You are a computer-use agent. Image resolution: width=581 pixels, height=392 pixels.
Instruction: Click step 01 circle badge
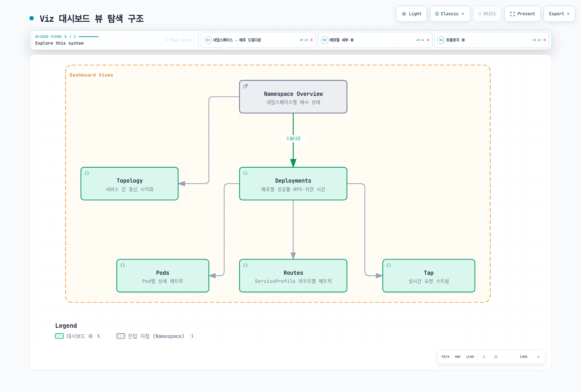208,40
